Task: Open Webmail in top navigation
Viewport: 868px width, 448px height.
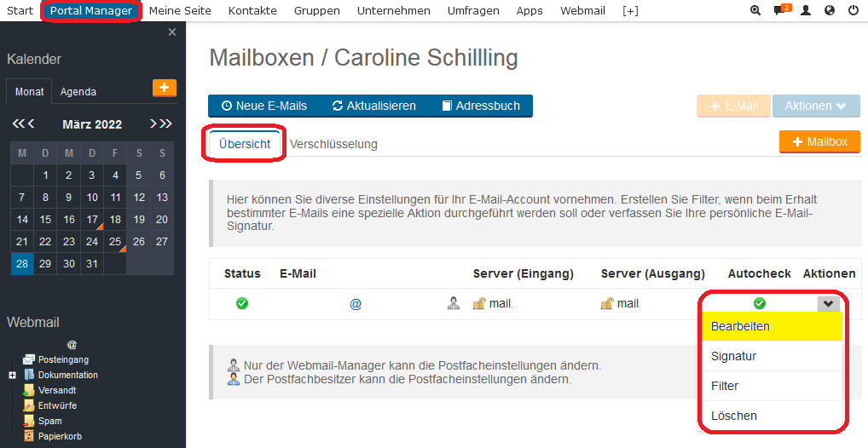Action: (x=582, y=10)
